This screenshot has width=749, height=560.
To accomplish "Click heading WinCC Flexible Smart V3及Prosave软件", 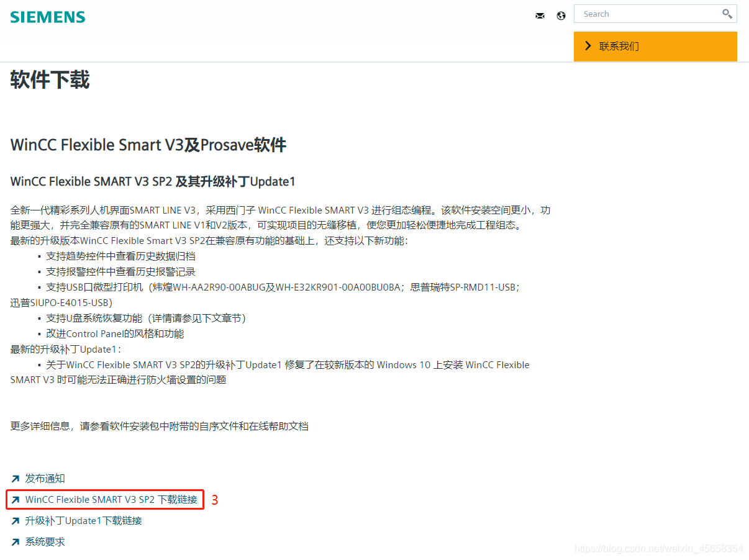I will click(x=148, y=145).
